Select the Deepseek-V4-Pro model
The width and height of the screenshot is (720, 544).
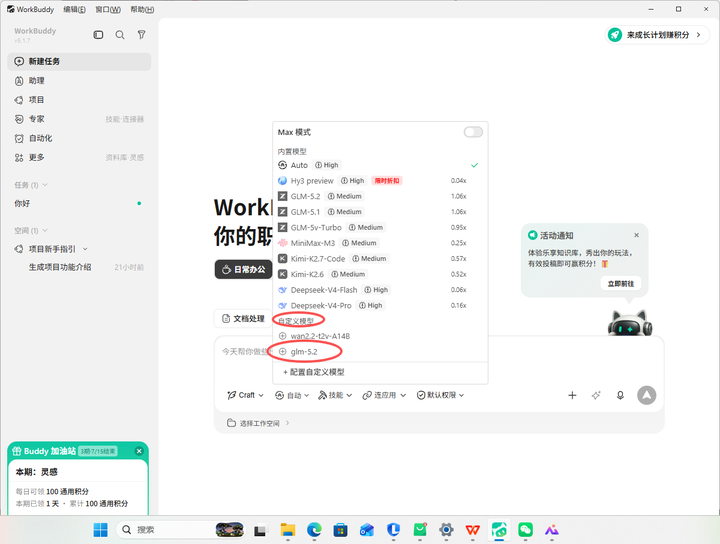tap(380, 306)
